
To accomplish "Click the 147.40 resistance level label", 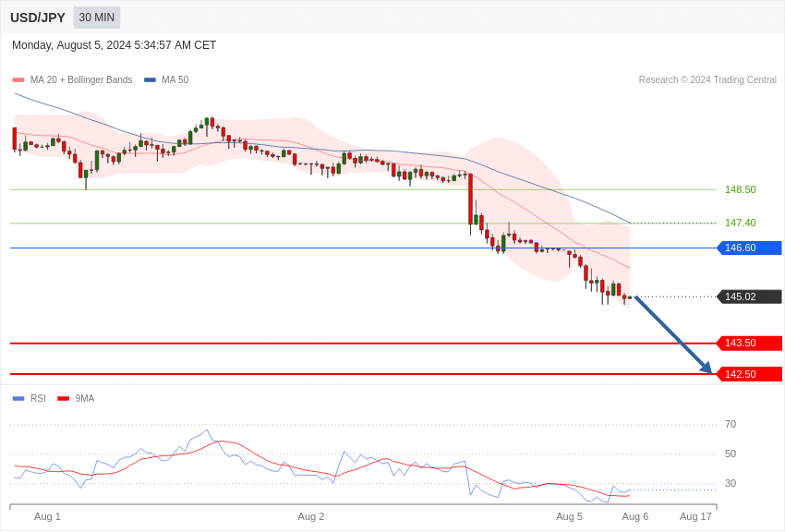I will (741, 223).
